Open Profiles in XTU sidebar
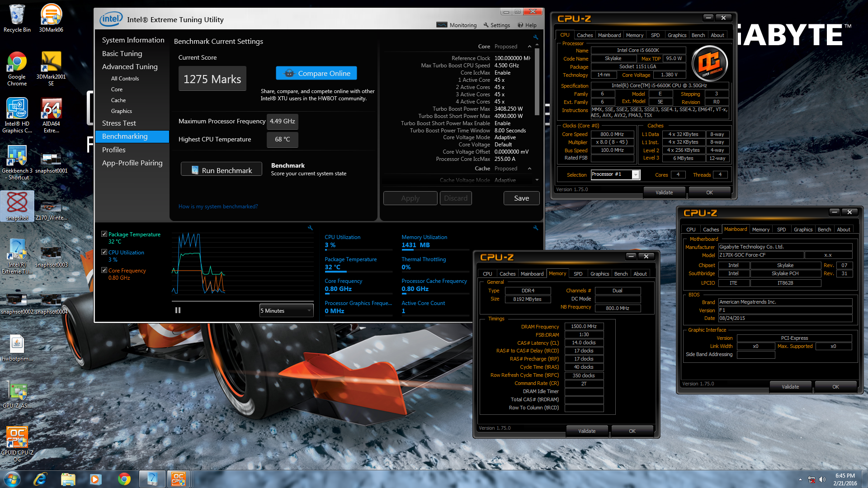868x488 pixels. (x=114, y=150)
